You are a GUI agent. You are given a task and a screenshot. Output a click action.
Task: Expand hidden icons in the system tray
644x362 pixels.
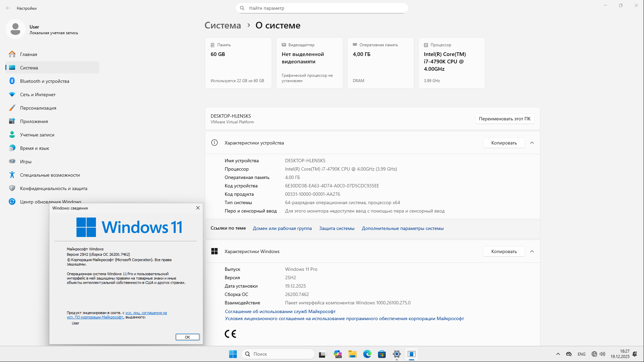click(x=558, y=354)
